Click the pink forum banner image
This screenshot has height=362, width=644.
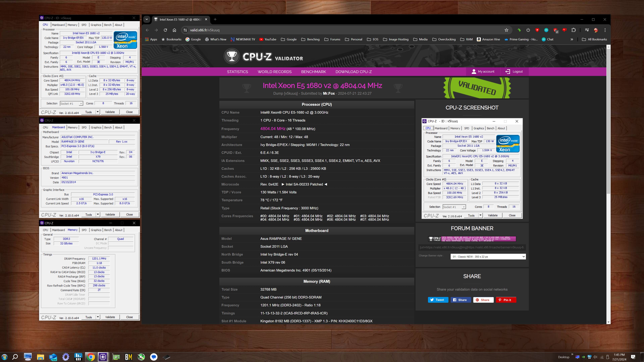[472, 239]
